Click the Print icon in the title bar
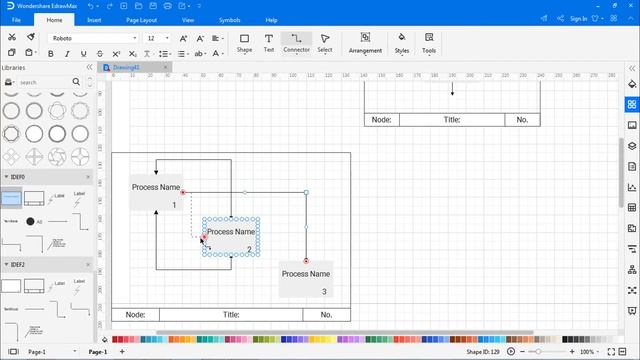Viewport: 640px width, 360px height. click(167, 6)
